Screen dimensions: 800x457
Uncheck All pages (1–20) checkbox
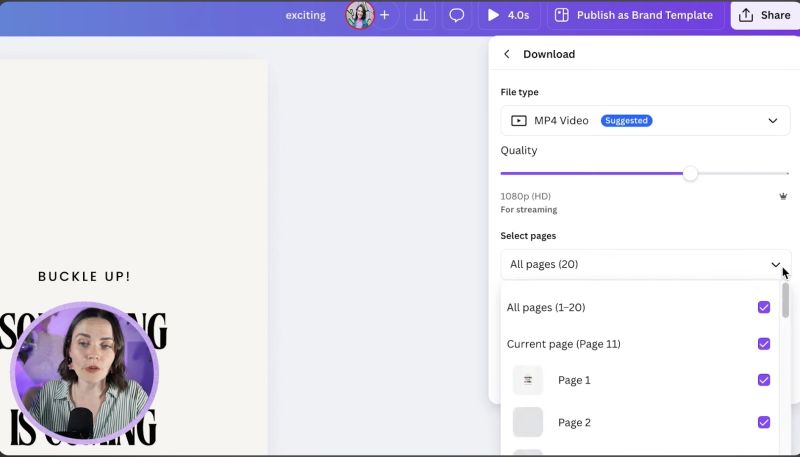point(764,307)
